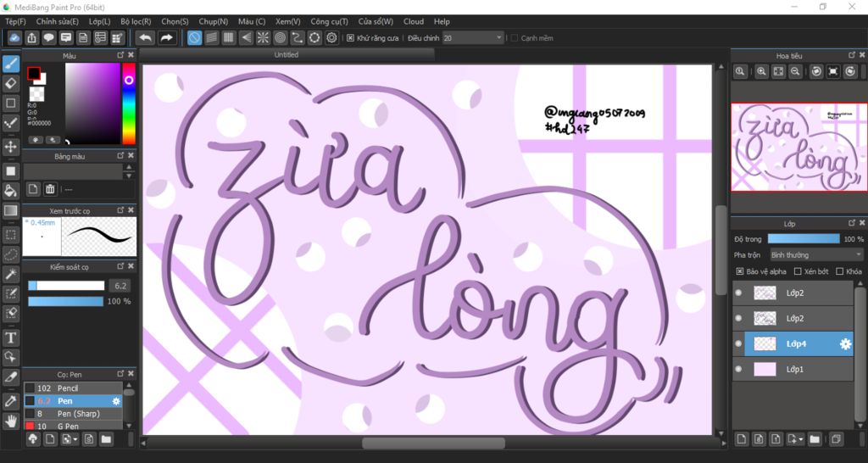Undock the Lớp panel with its float icon
The width and height of the screenshot is (868, 463).
point(851,223)
